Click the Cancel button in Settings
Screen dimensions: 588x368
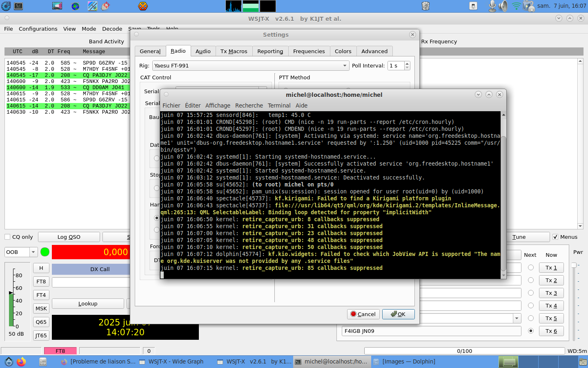pos(363,314)
